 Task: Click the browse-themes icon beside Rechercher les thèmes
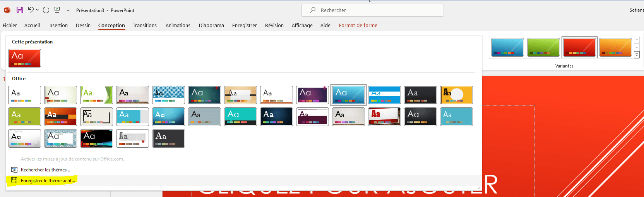pos(14,170)
